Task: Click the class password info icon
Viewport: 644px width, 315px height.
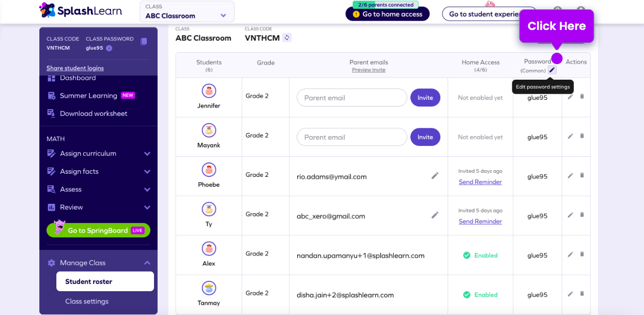Action: (109, 48)
